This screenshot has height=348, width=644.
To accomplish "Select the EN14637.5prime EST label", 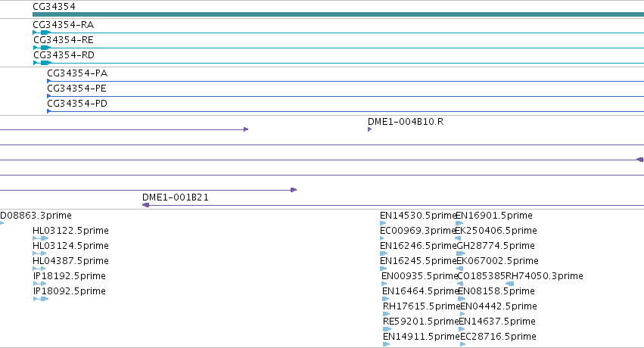I will point(497,322).
